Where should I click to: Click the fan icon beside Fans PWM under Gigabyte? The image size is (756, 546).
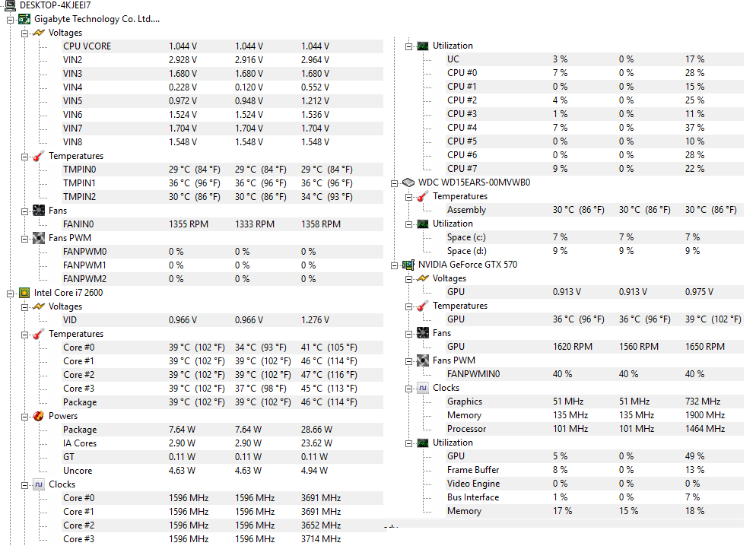(x=39, y=238)
